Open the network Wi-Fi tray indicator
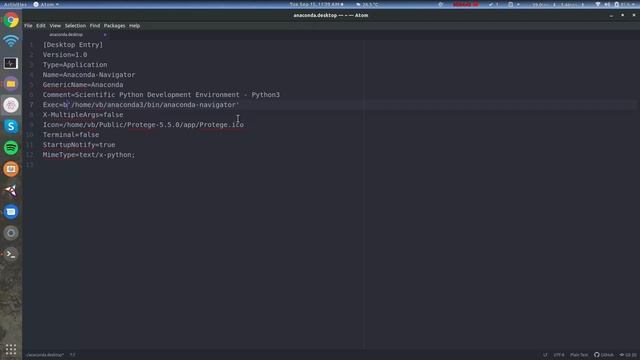 pyautogui.click(x=598, y=4)
